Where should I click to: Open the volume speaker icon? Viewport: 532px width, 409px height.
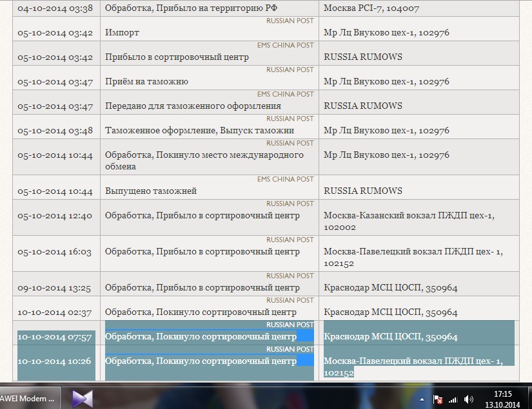click(x=468, y=399)
